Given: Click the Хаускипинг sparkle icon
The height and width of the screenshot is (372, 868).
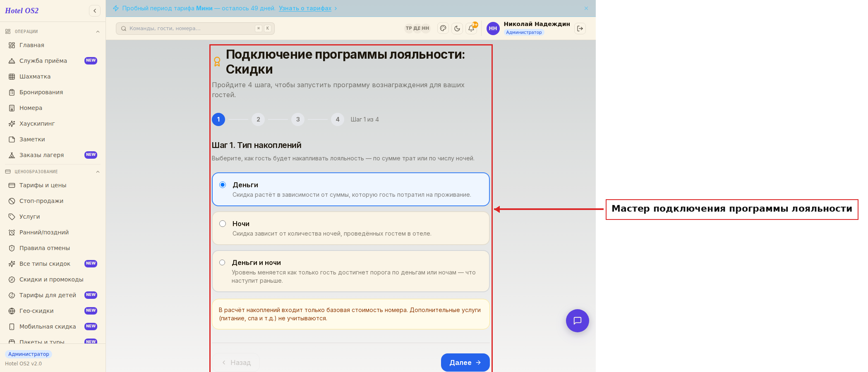Looking at the screenshot, I should point(12,124).
